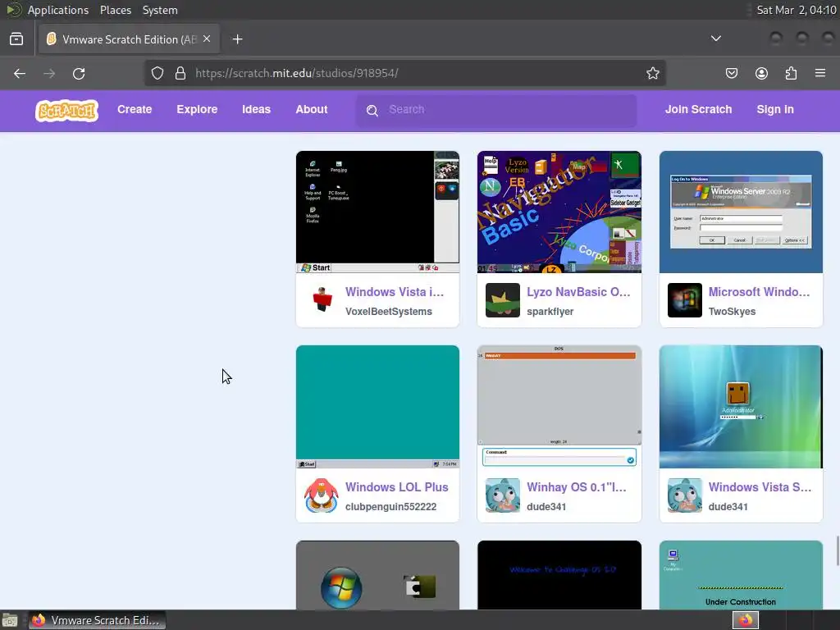
Task: Open Windows Vista i... project title
Action: click(x=395, y=292)
